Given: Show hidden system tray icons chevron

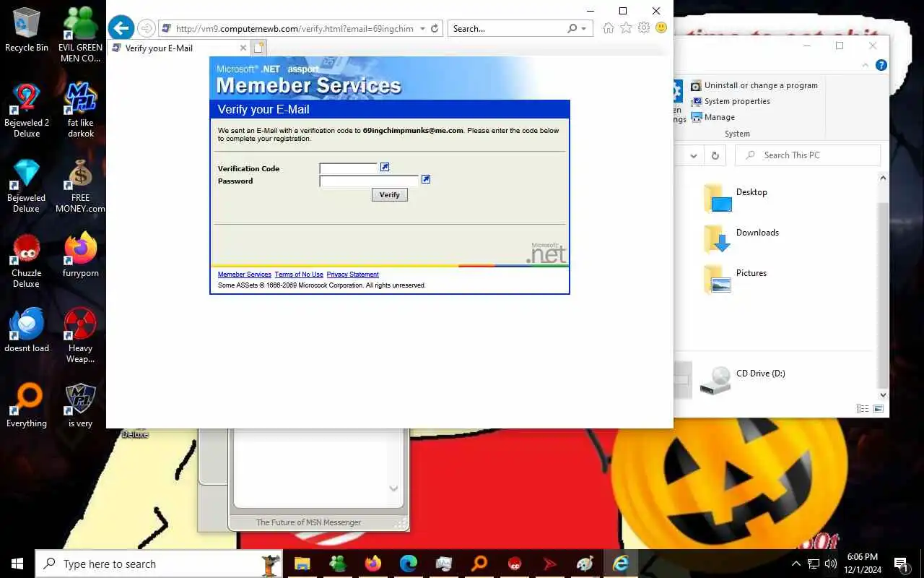Looking at the screenshot, I should [x=797, y=564].
